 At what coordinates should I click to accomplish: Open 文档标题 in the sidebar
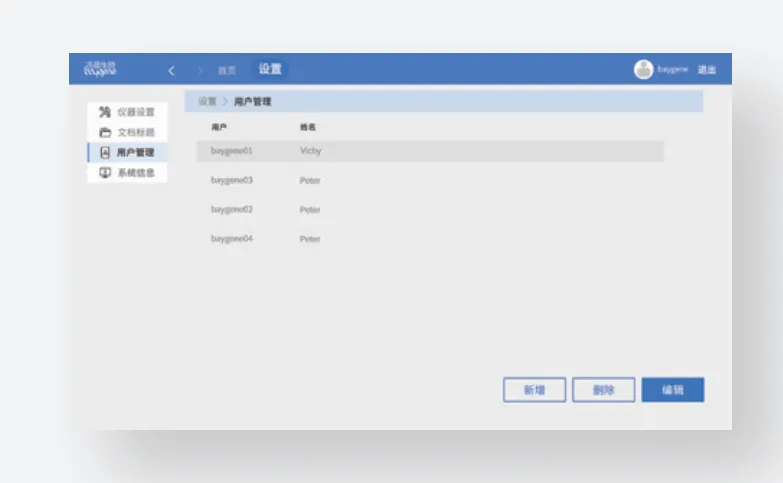127,132
